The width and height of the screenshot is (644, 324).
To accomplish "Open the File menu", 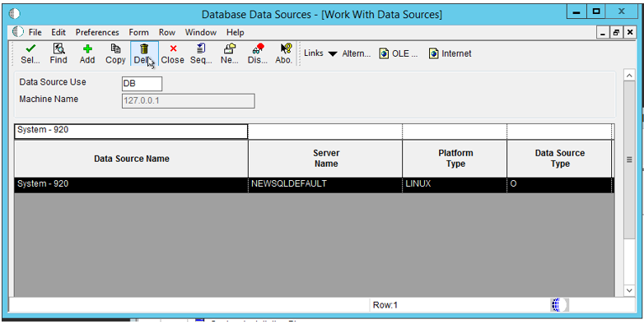I will point(35,32).
